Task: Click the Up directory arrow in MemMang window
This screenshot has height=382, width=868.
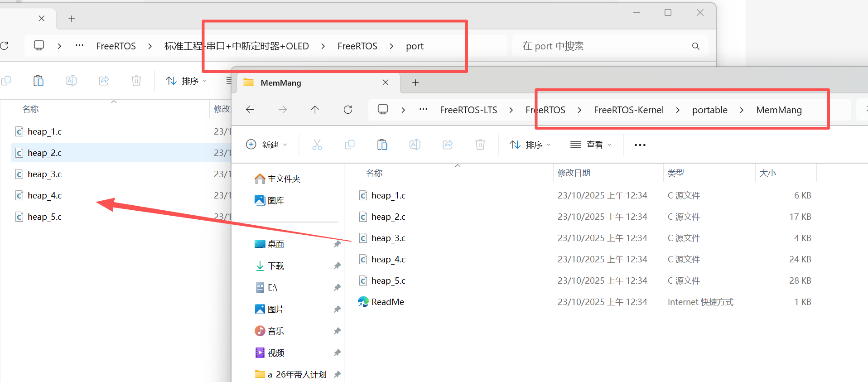Action: pyautogui.click(x=315, y=110)
